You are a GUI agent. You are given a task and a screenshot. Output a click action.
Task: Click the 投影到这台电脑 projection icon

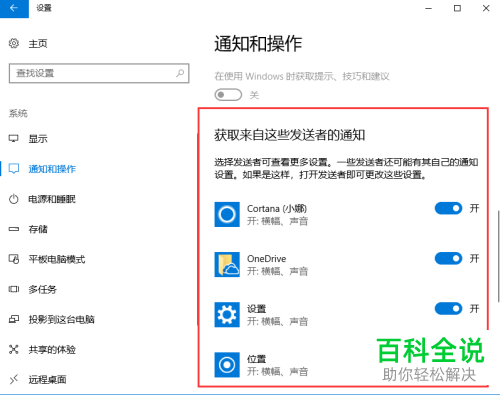[x=14, y=319]
